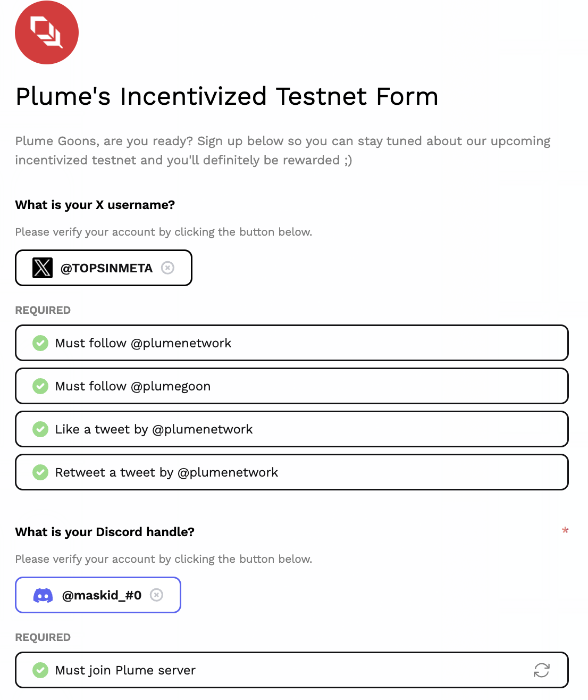Click the red required asterisk near Discord handle
This screenshot has height=700, width=588.
pyautogui.click(x=565, y=530)
